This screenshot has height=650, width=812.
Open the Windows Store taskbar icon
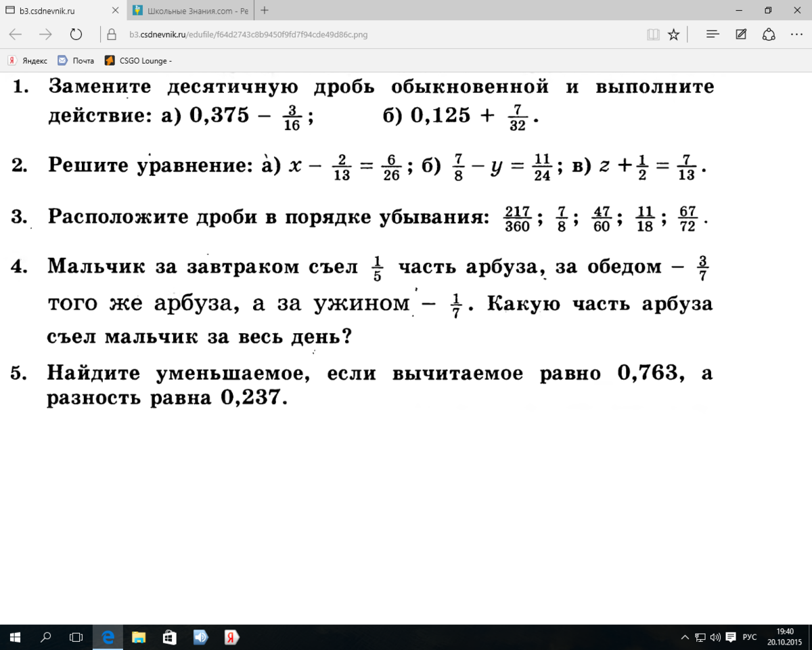170,637
